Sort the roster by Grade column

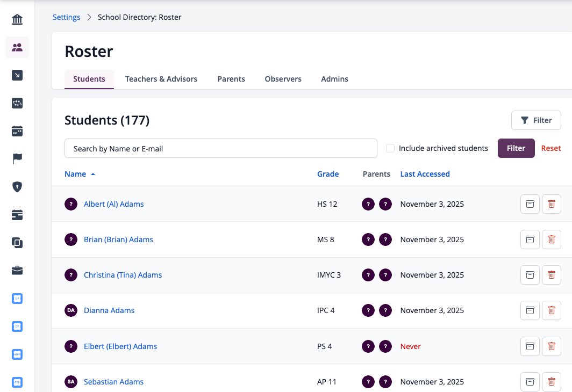pos(327,174)
